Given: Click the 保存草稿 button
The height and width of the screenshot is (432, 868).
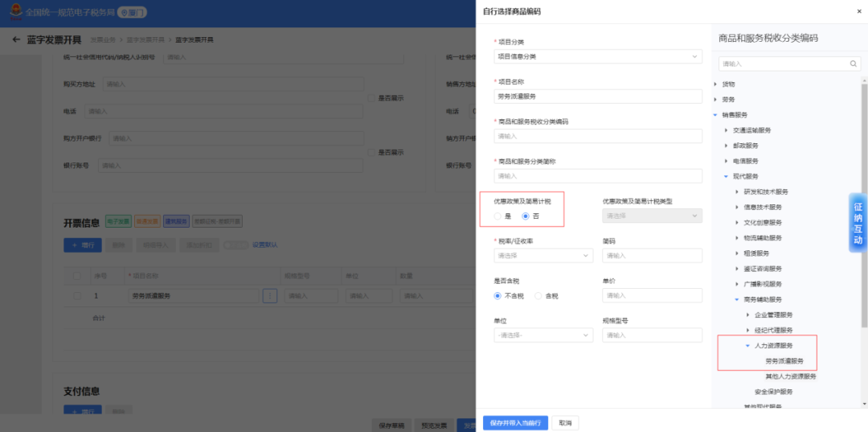Looking at the screenshot, I should (x=391, y=426).
